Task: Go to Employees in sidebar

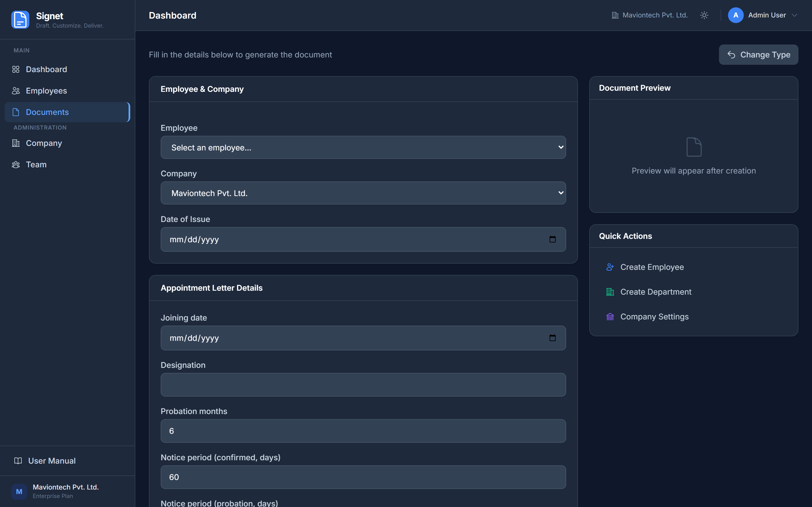Action: [x=46, y=91]
